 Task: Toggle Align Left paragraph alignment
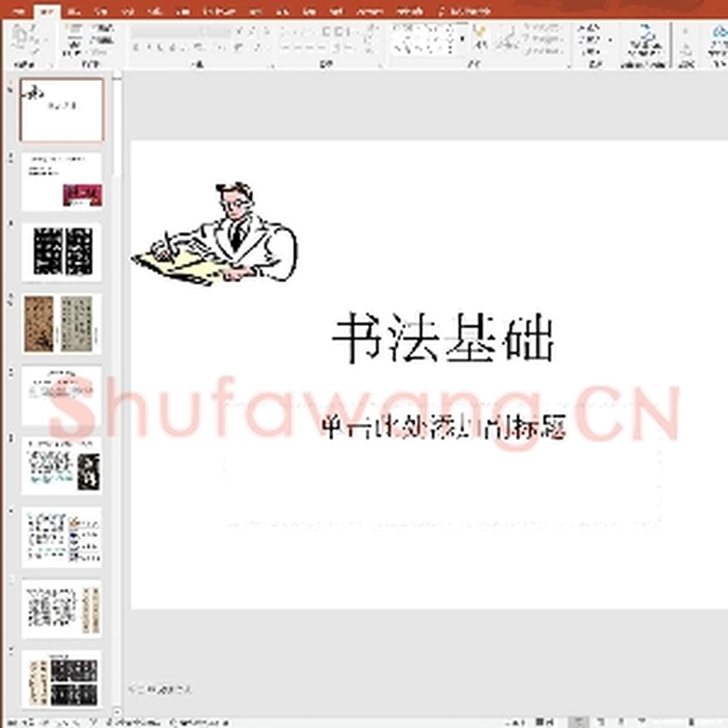[x=285, y=47]
